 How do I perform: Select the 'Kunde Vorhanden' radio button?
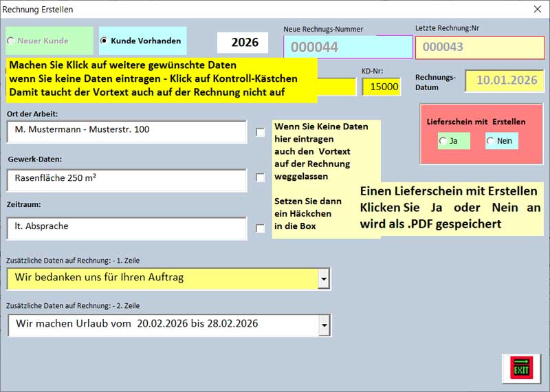(104, 41)
